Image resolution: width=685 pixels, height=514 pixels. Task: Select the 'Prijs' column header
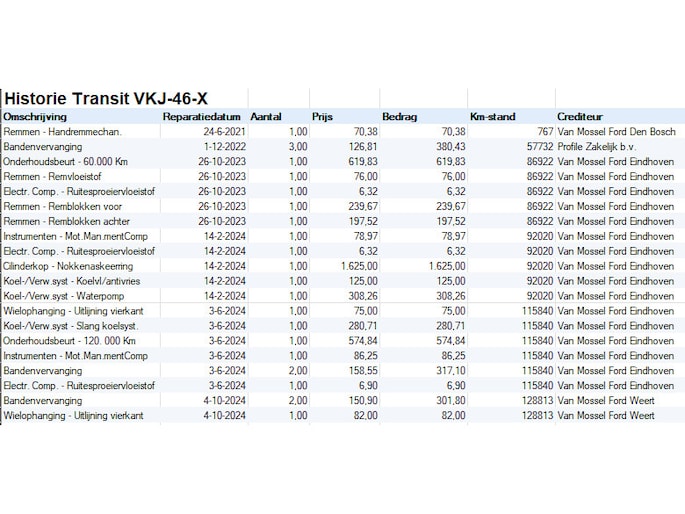click(322, 117)
